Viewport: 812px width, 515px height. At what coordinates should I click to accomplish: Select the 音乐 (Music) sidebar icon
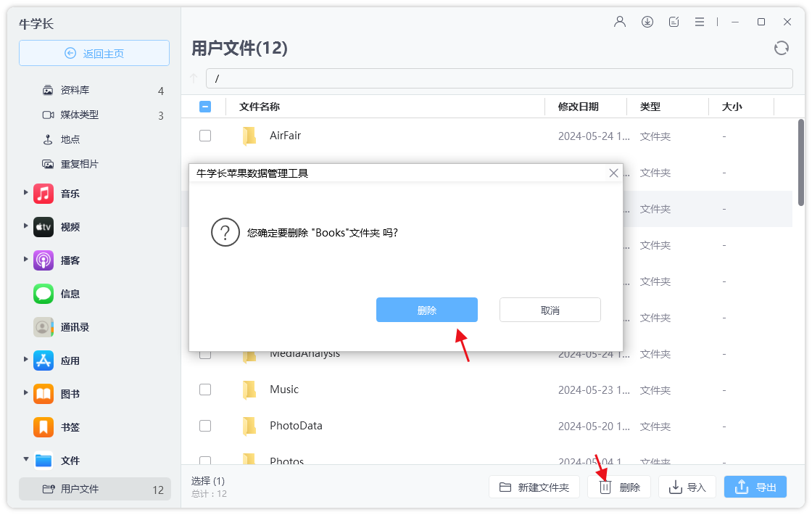click(x=43, y=194)
